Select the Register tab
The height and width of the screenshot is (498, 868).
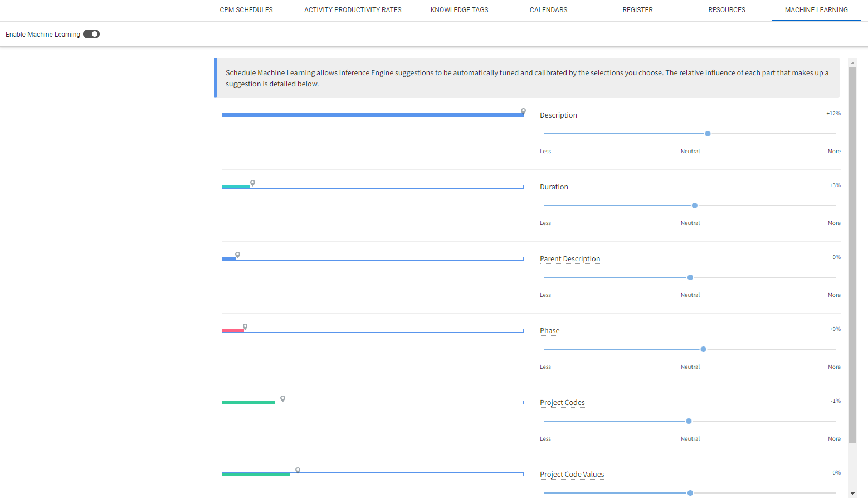pos(637,10)
